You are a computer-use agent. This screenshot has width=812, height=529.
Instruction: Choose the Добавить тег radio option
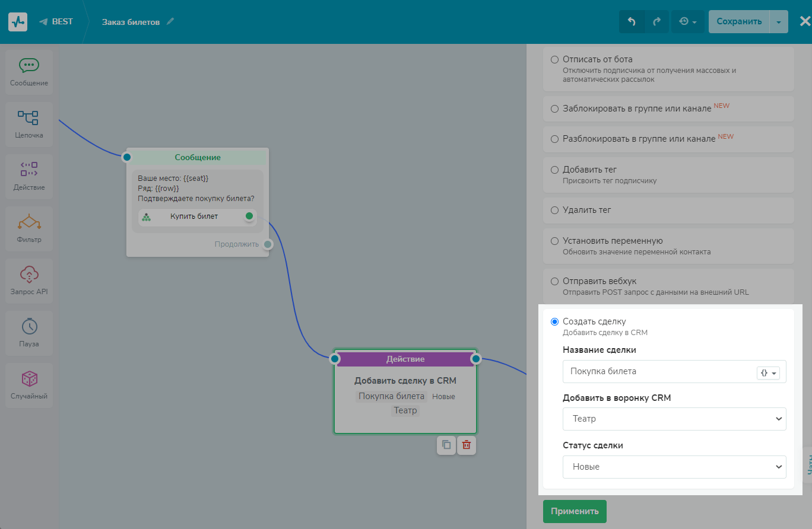pyautogui.click(x=554, y=170)
